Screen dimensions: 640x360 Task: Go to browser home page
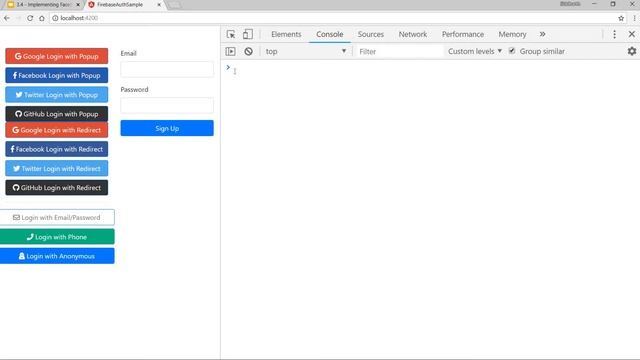tap(42, 18)
